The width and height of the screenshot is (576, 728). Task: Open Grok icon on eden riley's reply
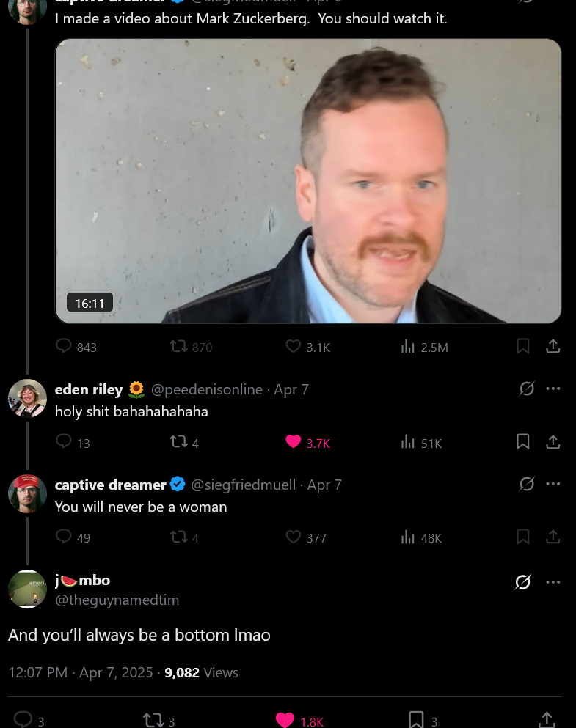click(x=527, y=389)
